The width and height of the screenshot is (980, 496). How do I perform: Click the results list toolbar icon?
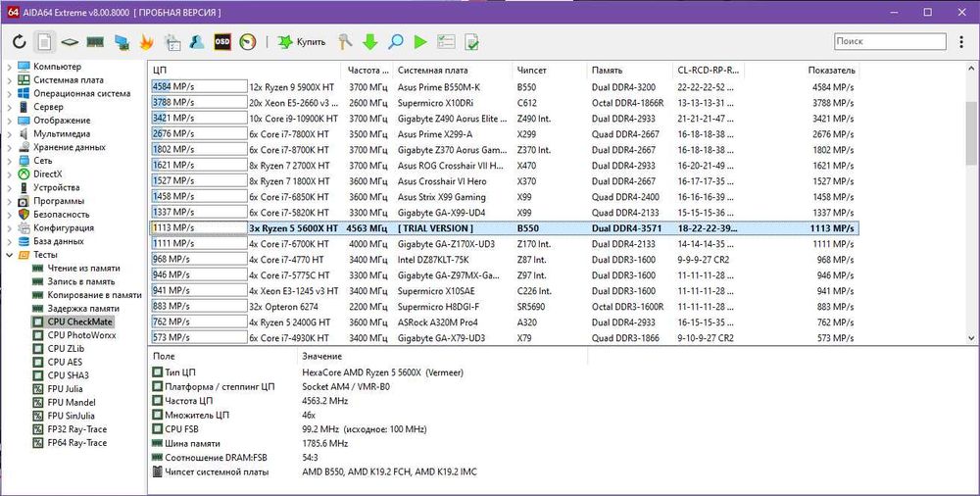click(x=446, y=42)
